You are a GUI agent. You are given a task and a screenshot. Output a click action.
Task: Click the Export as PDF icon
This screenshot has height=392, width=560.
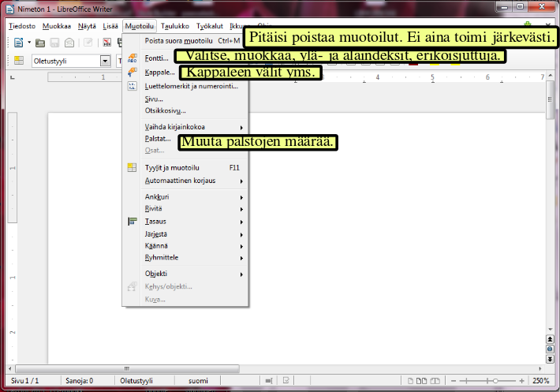tap(106, 43)
